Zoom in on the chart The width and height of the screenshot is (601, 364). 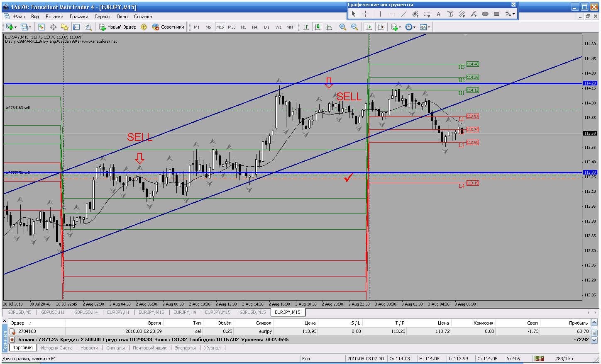point(343,27)
